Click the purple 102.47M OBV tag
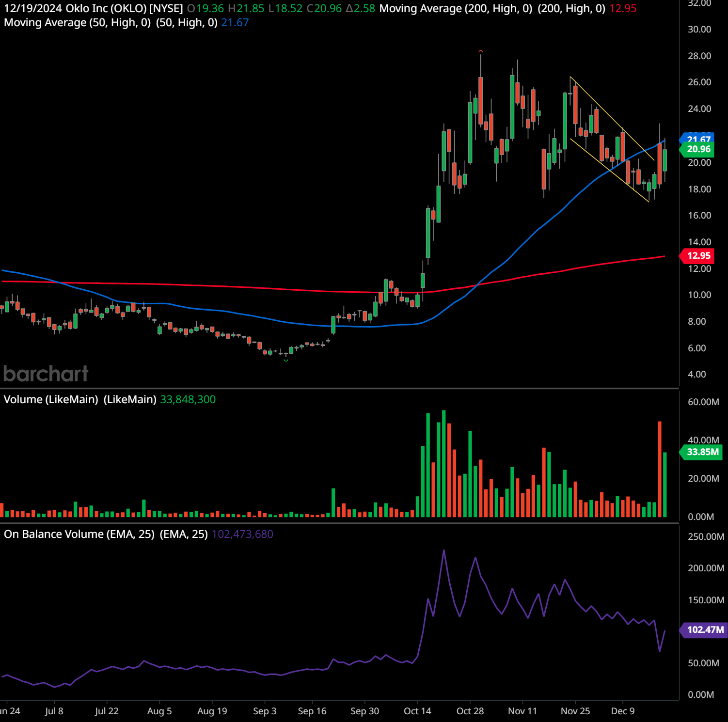Image resolution: width=728 pixels, height=722 pixels. pyautogui.click(x=704, y=629)
